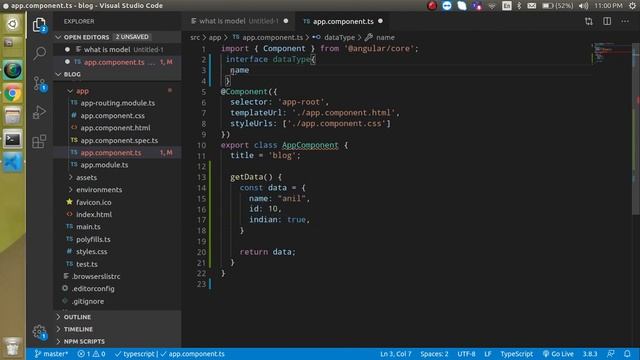The height and width of the screenshot is (360, 640).
Task: Split the editor to the right
Action: click(607, 21)
